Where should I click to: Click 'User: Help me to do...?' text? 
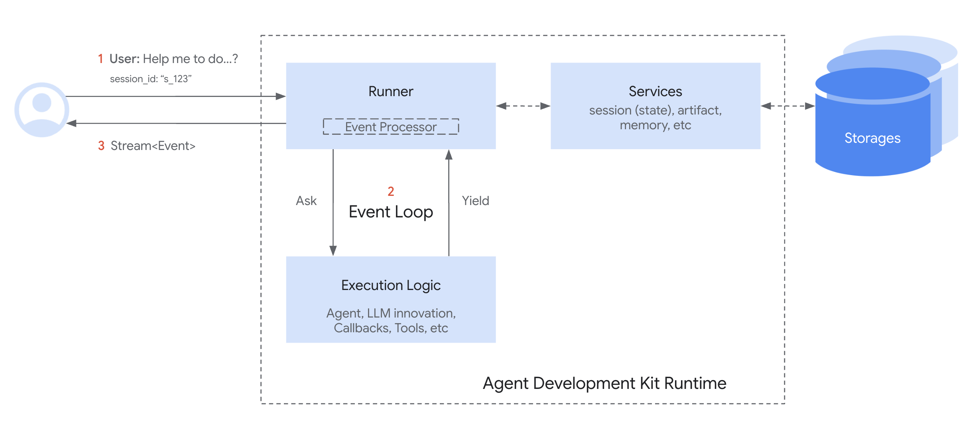pos(173,59)
